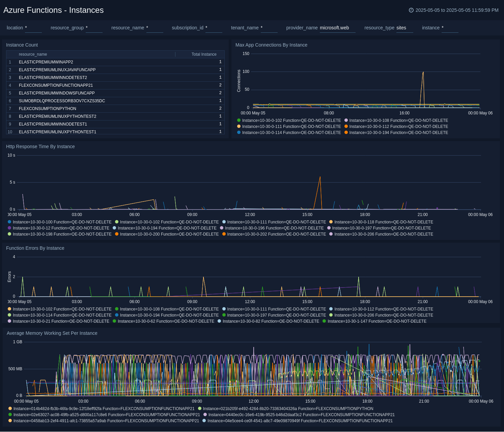This screenshot has height=432, width=504.
Task: Select the ELASTICPREMIUMWINAPP2 row
Action: coord(115,62)
